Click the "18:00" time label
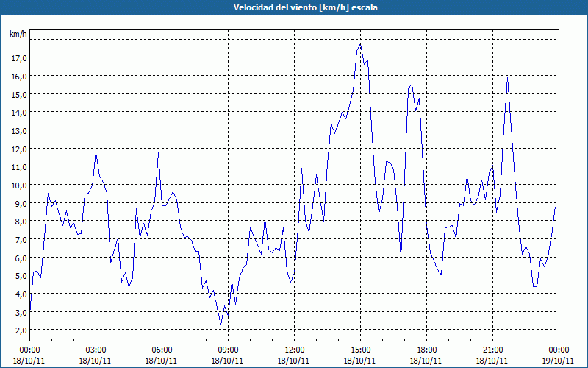The height and width of the screenshot is (368, 588). (427, 350)
